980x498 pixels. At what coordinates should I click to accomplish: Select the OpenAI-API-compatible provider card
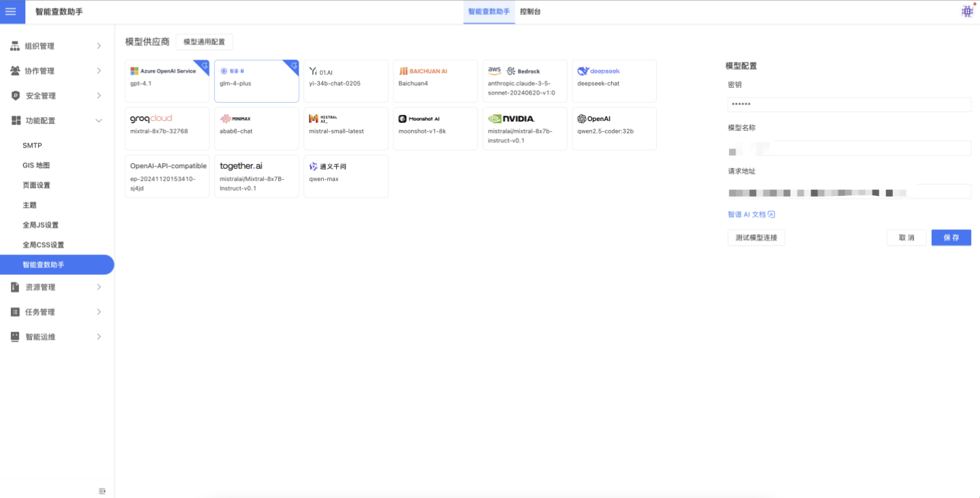(167, 176)
